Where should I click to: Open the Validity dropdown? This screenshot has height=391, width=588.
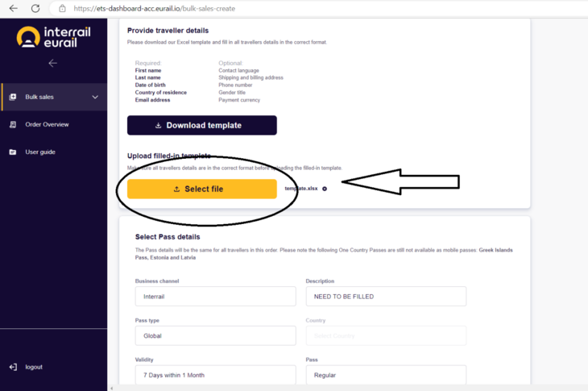coord(216,375)
